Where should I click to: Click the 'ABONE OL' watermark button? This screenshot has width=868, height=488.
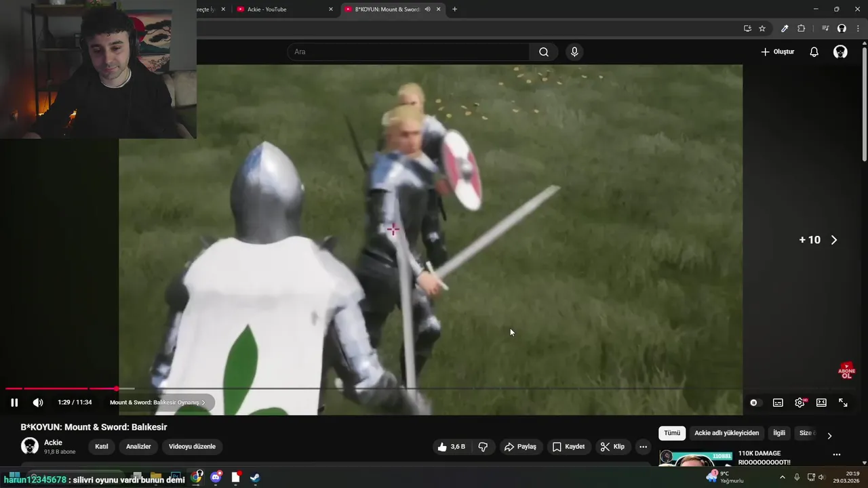847,371
